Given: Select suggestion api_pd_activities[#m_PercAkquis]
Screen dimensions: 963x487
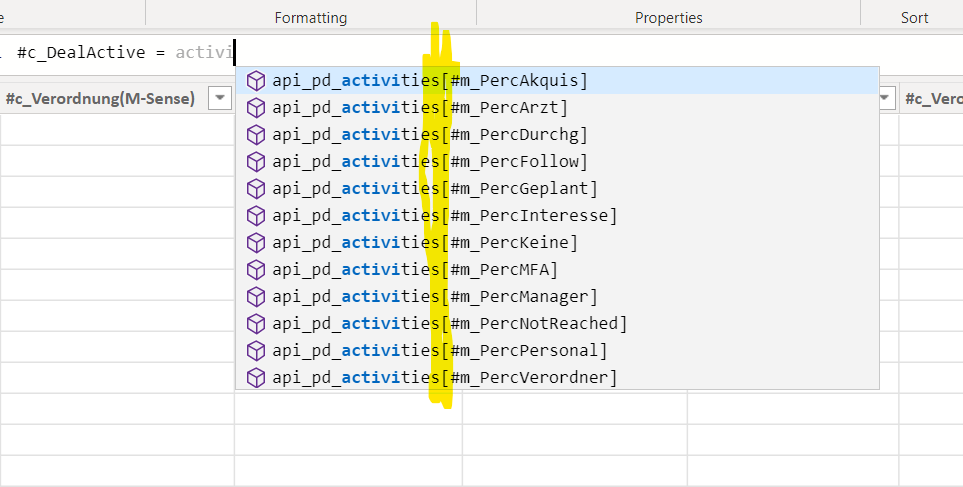Looking at the screenshot, I should pyautogui.click(x=557, y=81).
